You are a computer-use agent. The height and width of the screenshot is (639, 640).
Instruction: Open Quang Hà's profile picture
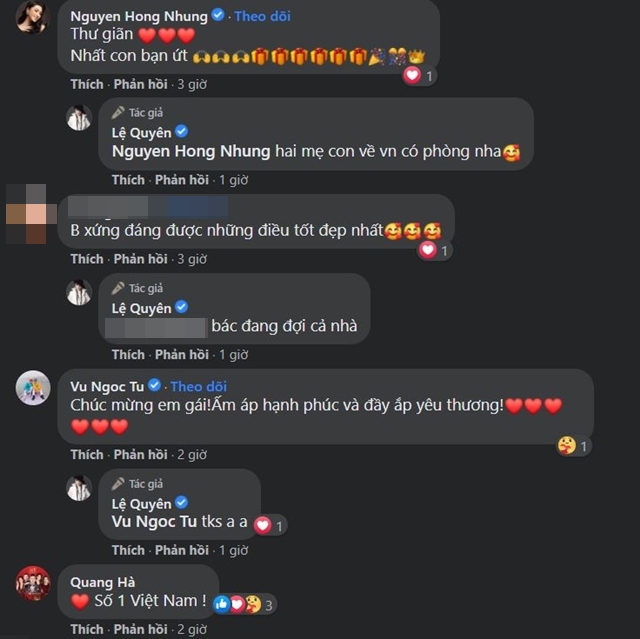(x=33, y=583)
